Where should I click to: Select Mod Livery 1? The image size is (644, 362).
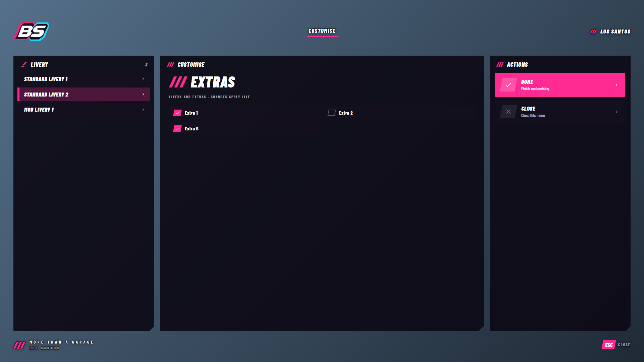coord(84,110)
